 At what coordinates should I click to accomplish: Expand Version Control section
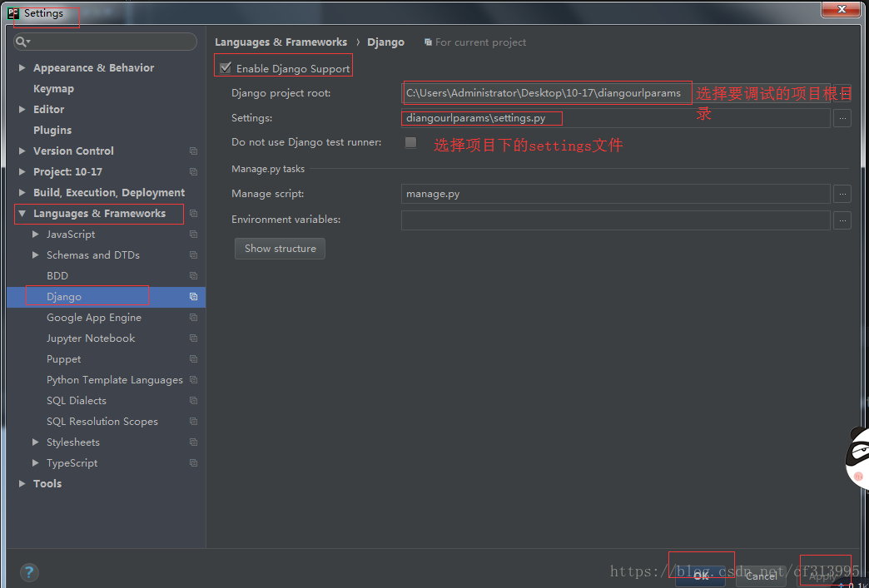22,151
